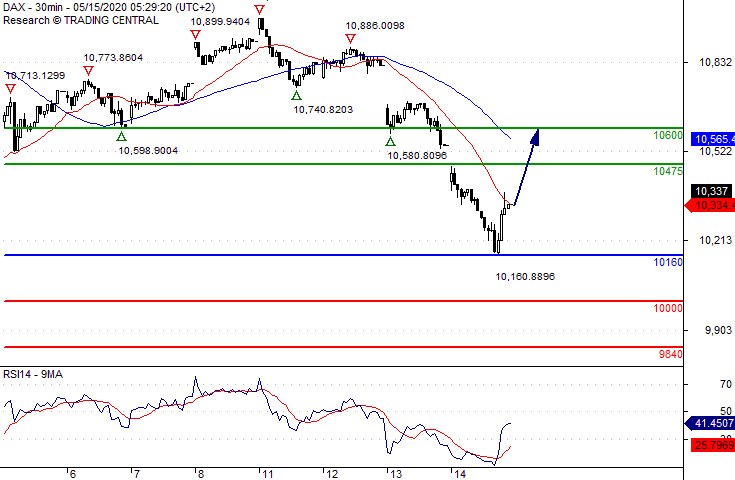
Task: Select the 10,580.8096 pivot low label
Action: pyautogui.click(x=417, y=156)
